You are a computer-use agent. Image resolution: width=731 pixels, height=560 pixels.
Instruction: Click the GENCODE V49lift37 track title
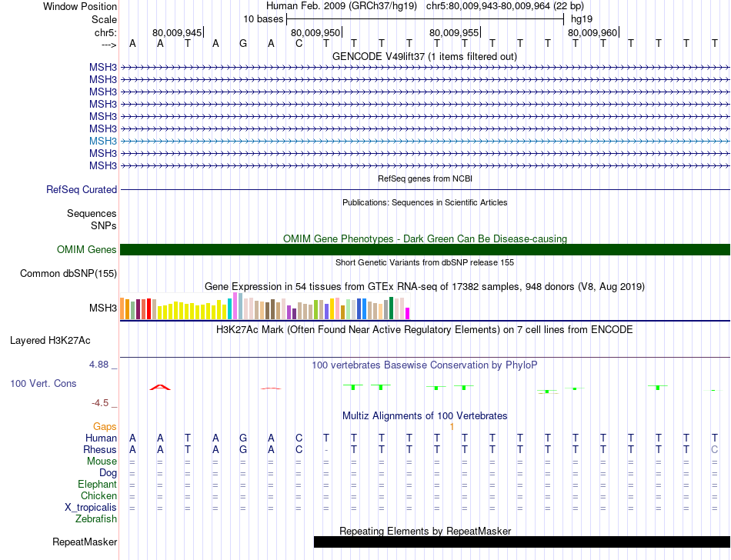[425, 56]
